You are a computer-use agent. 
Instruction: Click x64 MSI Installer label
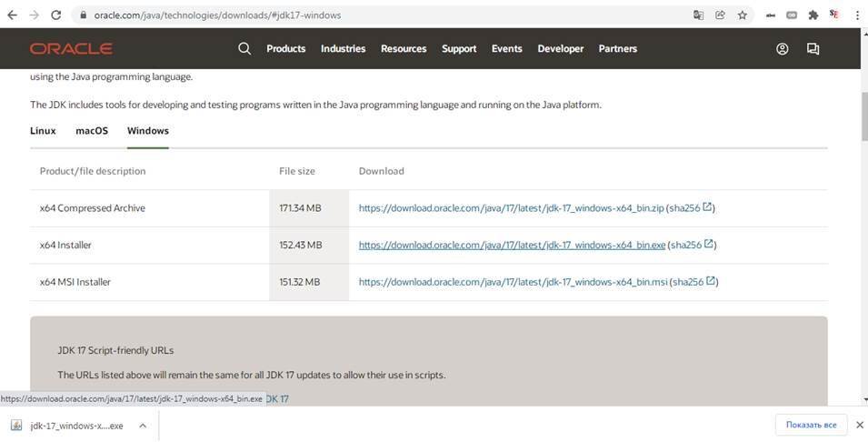click(75, 282)
